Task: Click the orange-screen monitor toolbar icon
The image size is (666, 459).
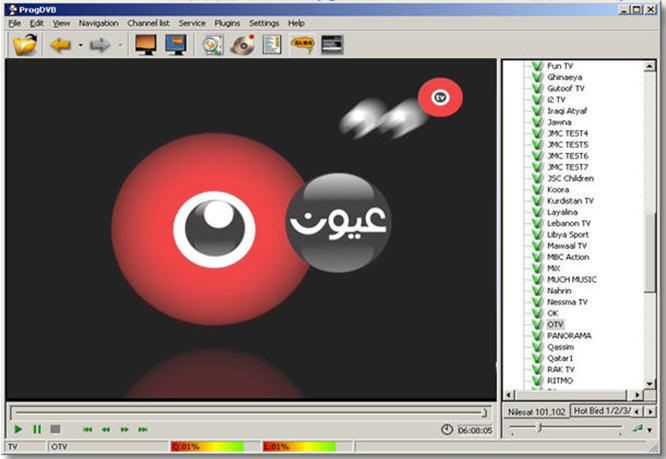Action: pos(146,45)
